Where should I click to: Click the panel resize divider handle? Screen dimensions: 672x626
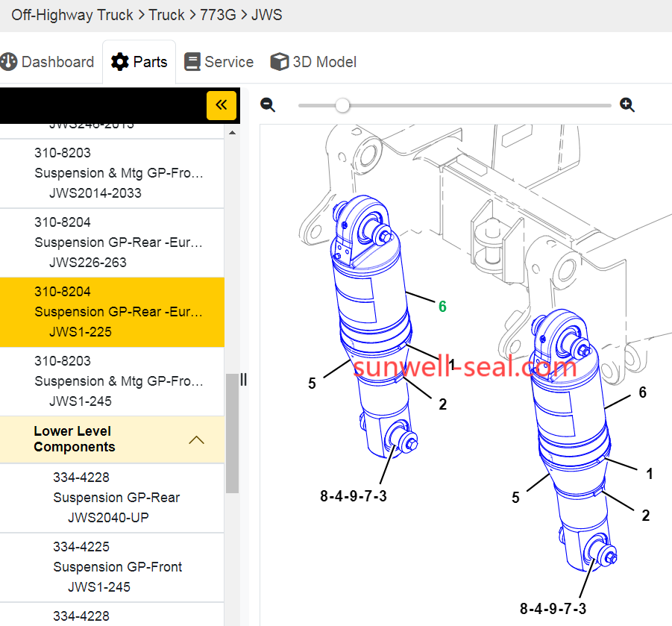click(243, 380)
